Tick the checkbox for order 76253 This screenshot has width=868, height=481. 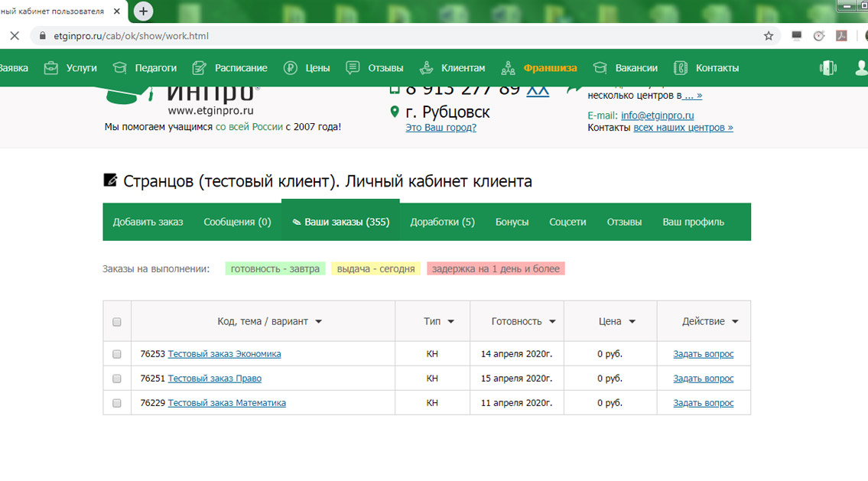[x=117, y=354]
